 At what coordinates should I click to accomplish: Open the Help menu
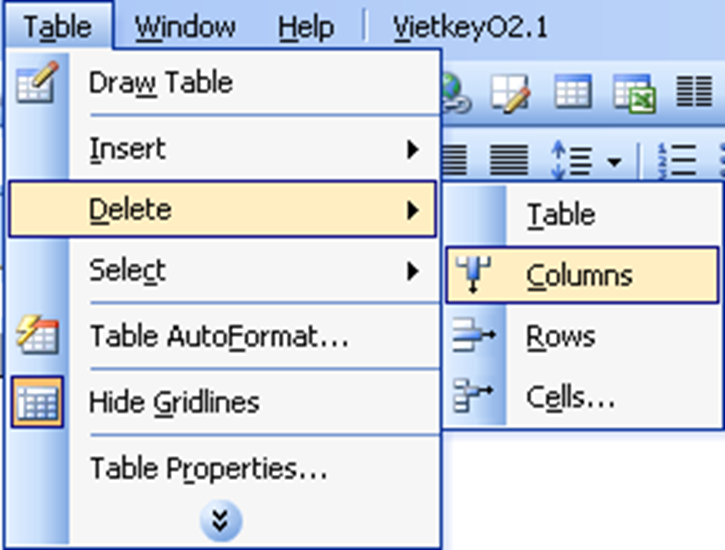click(x=305, y=27)
